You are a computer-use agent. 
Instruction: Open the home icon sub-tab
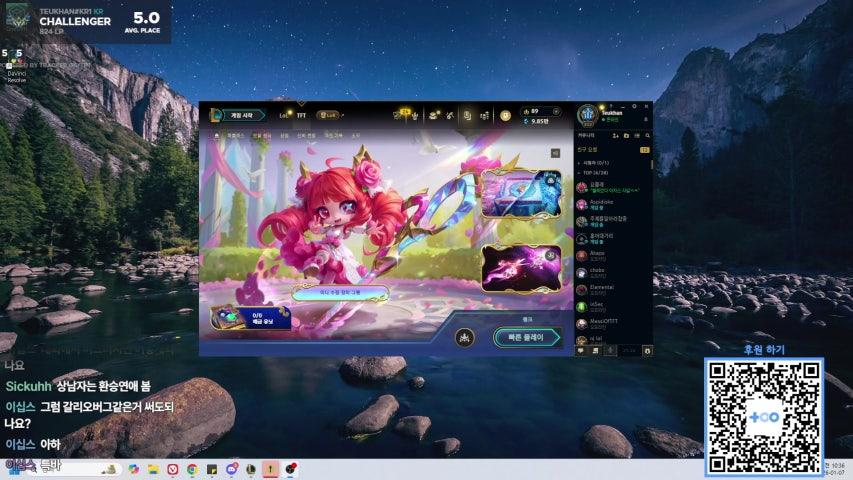[217, 136]
